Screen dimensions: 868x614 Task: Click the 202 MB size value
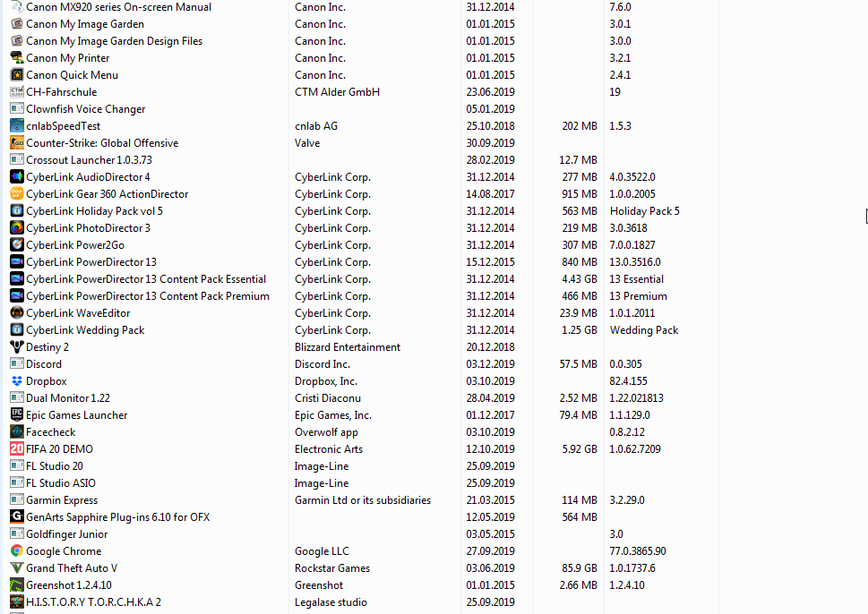tap(580, 125)
